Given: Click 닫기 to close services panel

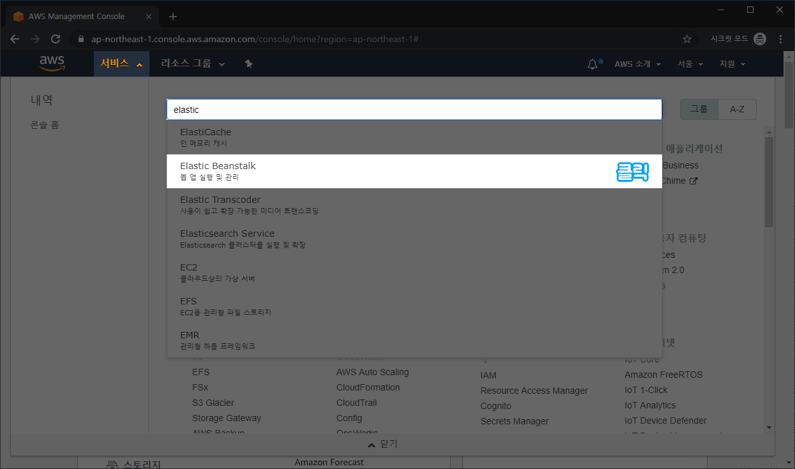Looking at the screenshot, I should click(x=383, y=444).
